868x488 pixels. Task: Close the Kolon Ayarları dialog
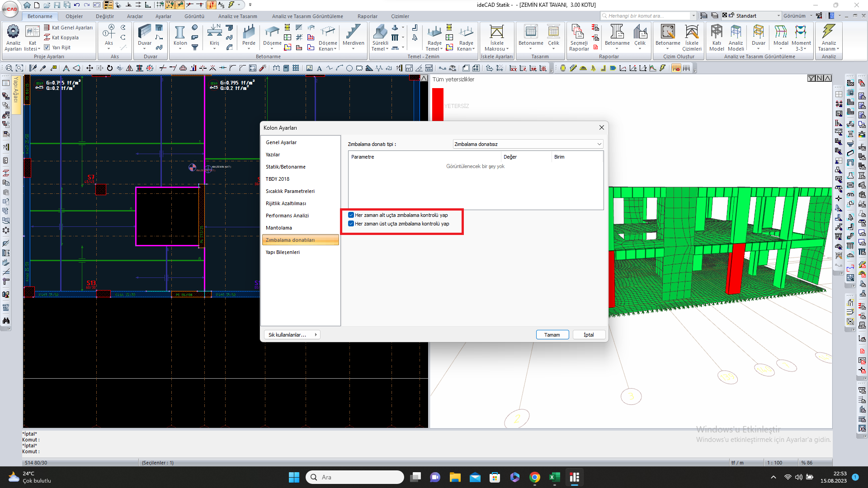click(601, 128)
